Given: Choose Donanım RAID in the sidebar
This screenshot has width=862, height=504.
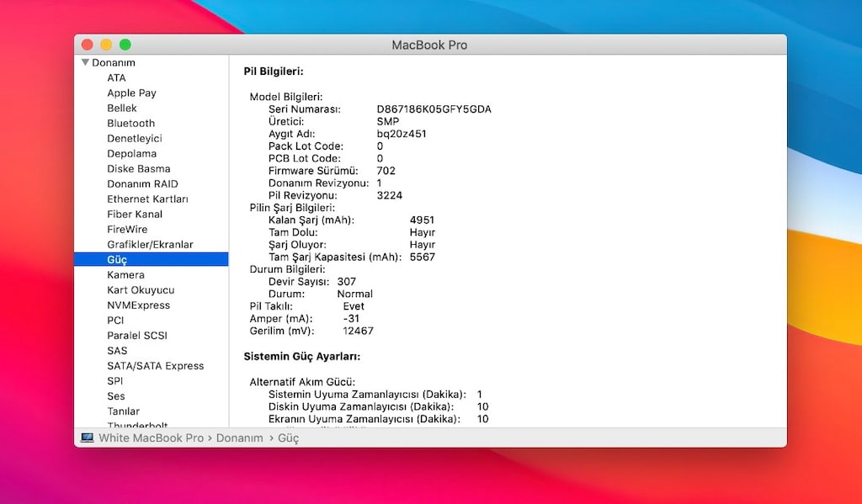Looking at the screenshot, I should coord(142,184).
